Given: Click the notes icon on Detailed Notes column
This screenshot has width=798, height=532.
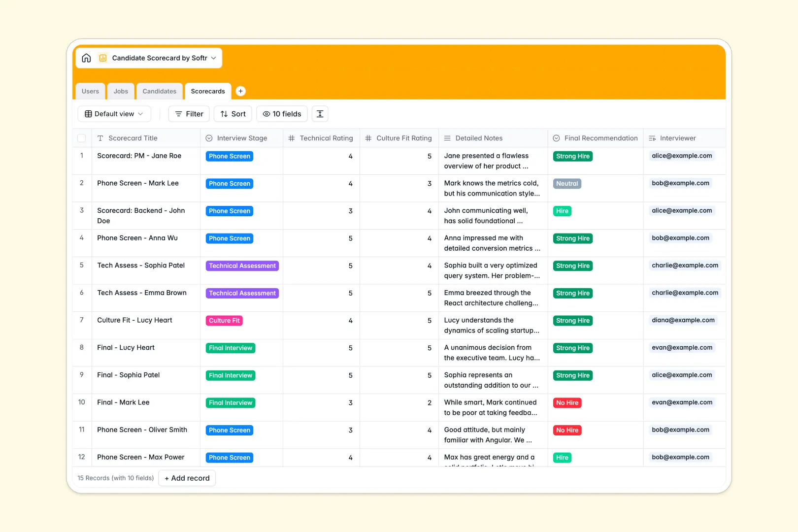Looking at the screenshot, I should [x=447, y=138].
